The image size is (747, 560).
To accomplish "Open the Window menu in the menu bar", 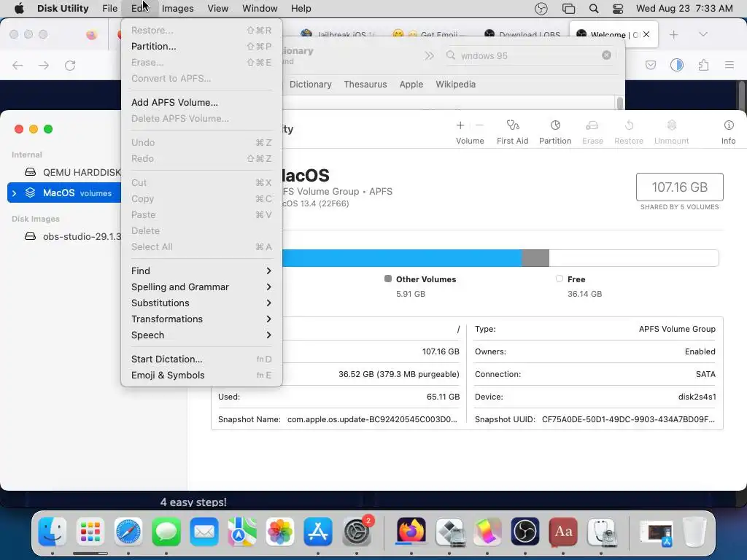I will pyautogui.click(x=260, y=9).
